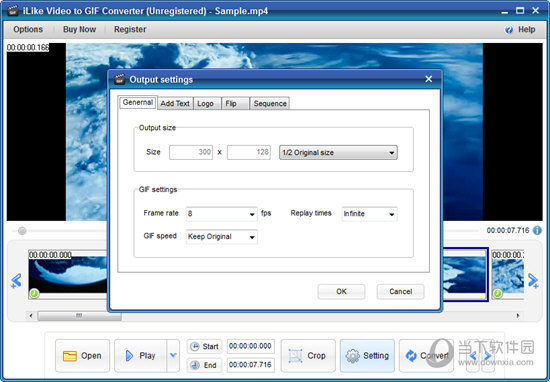Screen dimensions: 550x382
Task: Click the app clapperboard icon in the title bar
Action: tap(13, 11)
